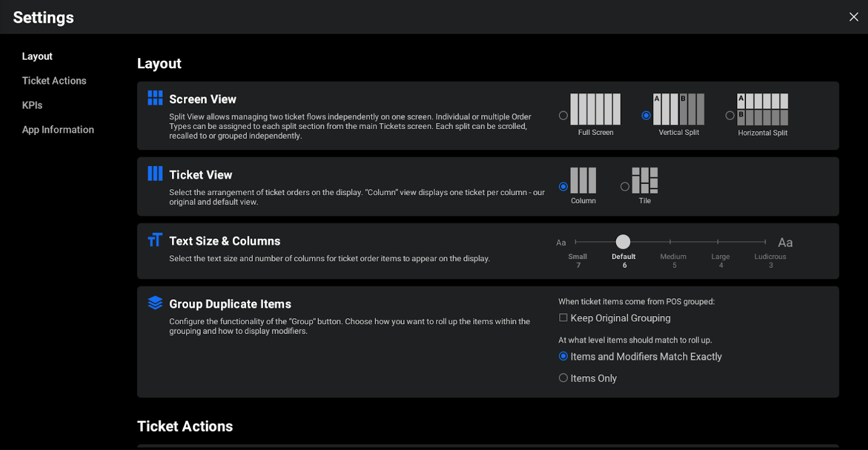Image resolution: width=868 pixels, height=450 pixels.
Task: Choose the Vertical Split layout icon
Action: (679, 109)
